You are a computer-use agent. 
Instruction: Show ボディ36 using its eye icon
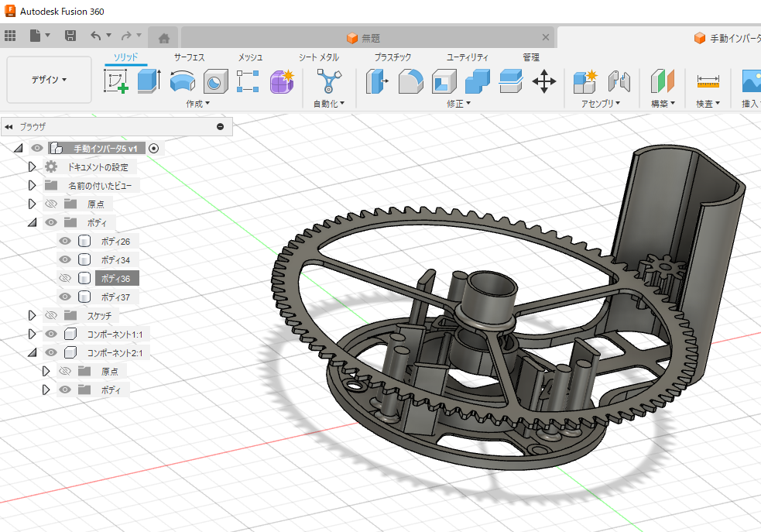coord(65,278)
